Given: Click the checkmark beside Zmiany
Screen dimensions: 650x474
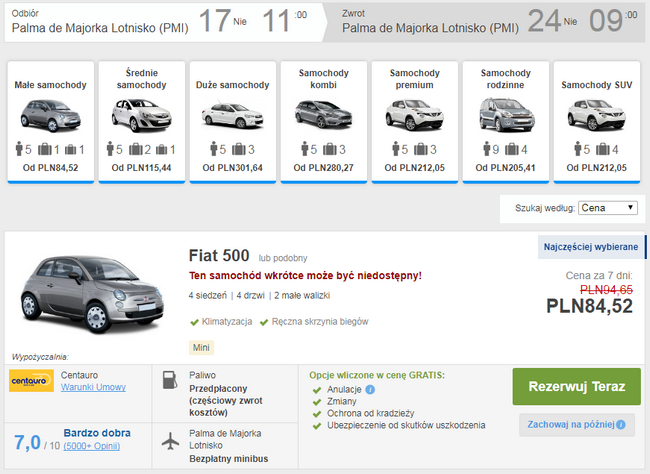Looking at the screenshot, I should pyautogui.click(x=317, y=402).
